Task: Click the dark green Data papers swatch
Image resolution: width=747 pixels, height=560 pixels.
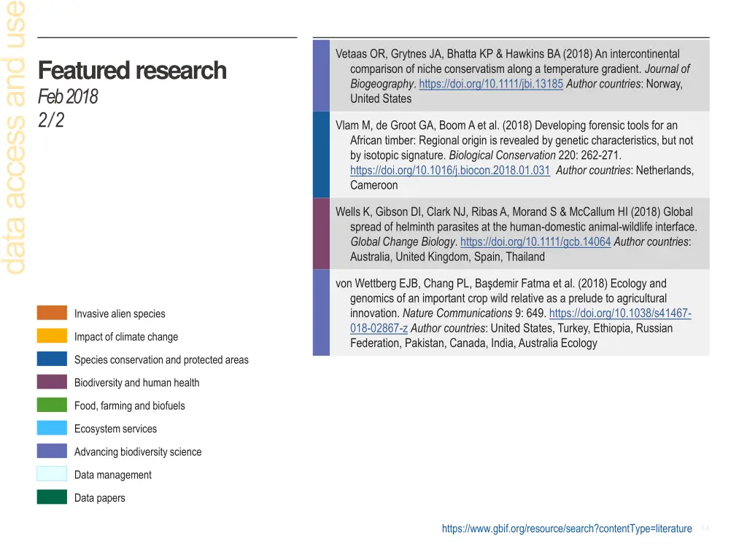Action: (52, 497)
